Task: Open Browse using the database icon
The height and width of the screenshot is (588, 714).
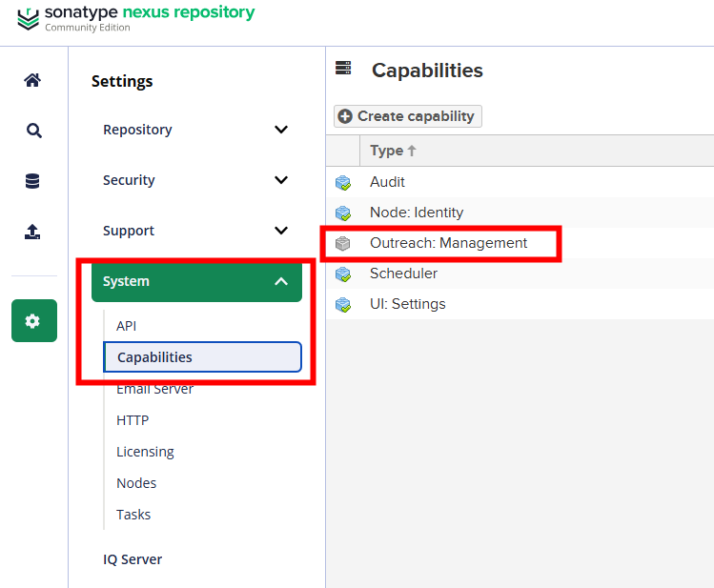Action: tap(33, 181)
